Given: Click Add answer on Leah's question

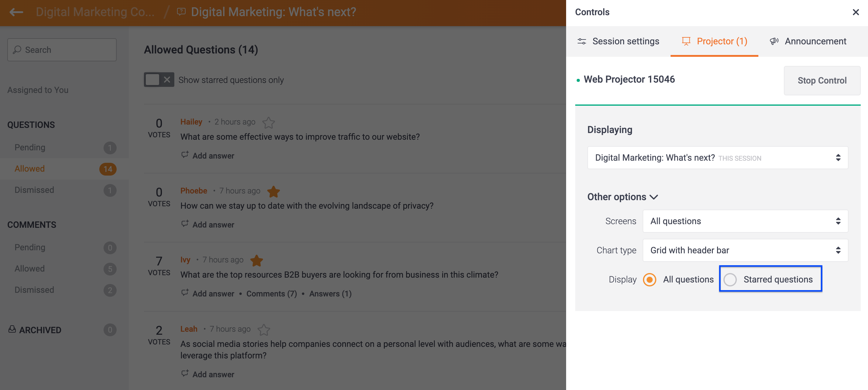Looking at the screenshot, I should pyautogui.click(x=213, y=375).
